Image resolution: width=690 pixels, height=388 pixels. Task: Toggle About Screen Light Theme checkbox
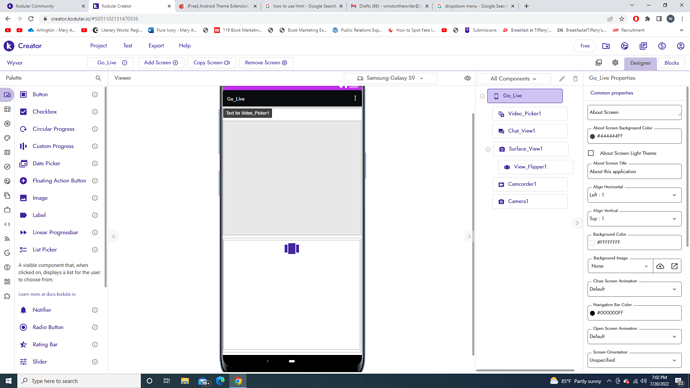point(591,153)
